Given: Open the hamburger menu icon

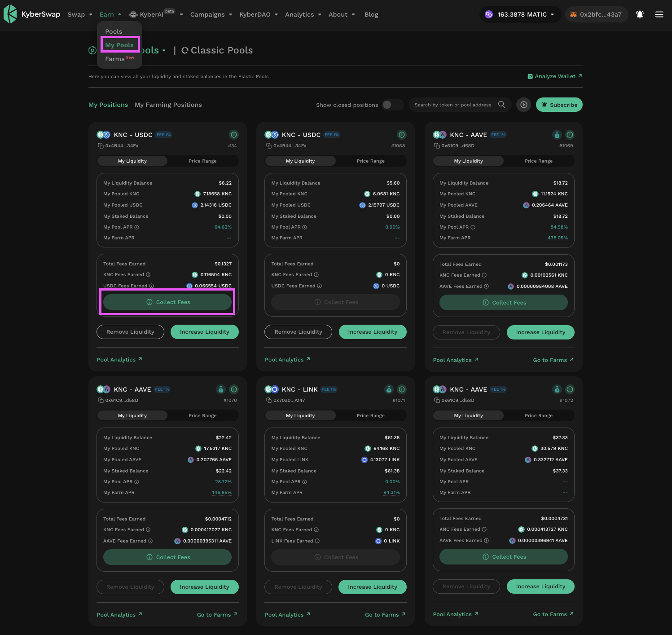Looking at the screenshot, I should (659, 14).
